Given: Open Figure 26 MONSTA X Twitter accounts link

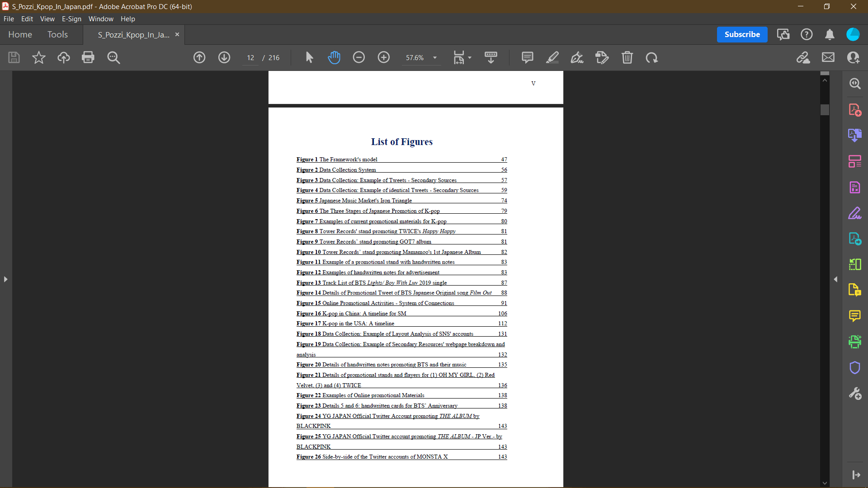Looking at the screenshot, I should point(401,457).
